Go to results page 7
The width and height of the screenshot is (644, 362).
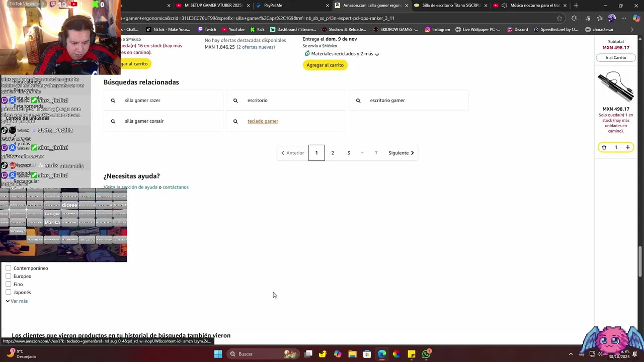pos(376,153)
